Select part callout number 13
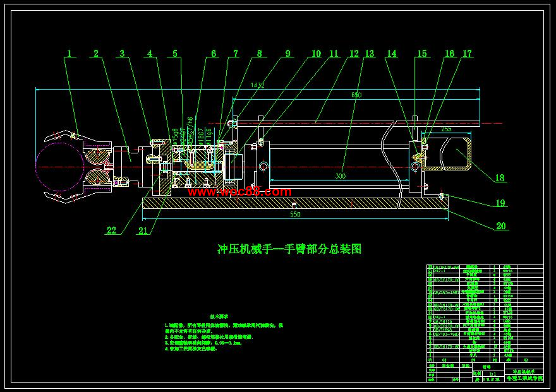Screen dimensions: 556x392 pyautogui.click(x=370, y=54)
